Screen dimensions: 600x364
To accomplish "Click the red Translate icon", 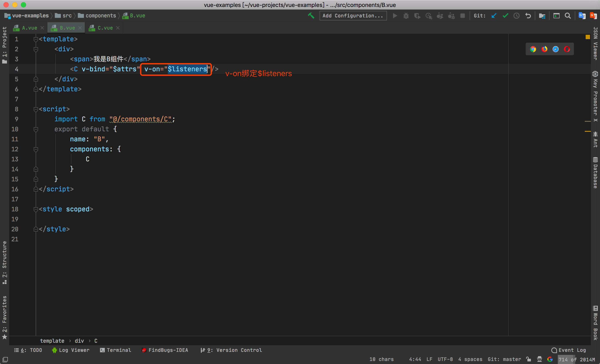I will (593, 16).
